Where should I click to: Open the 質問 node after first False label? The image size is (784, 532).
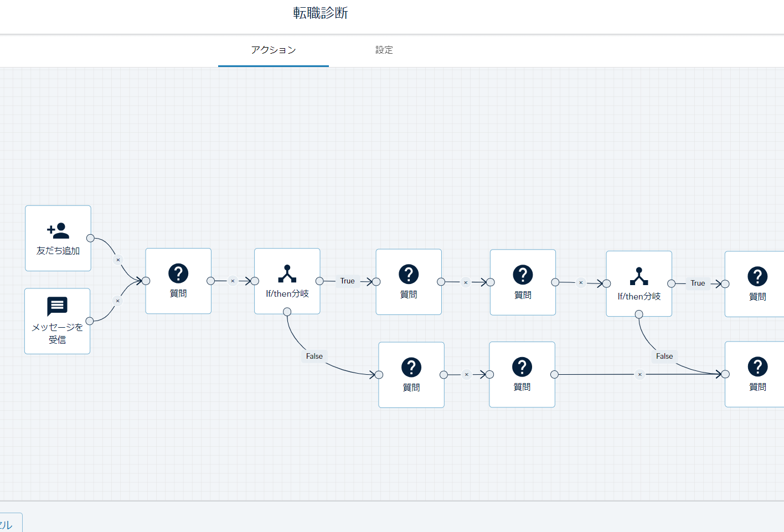tap(411, 375)
